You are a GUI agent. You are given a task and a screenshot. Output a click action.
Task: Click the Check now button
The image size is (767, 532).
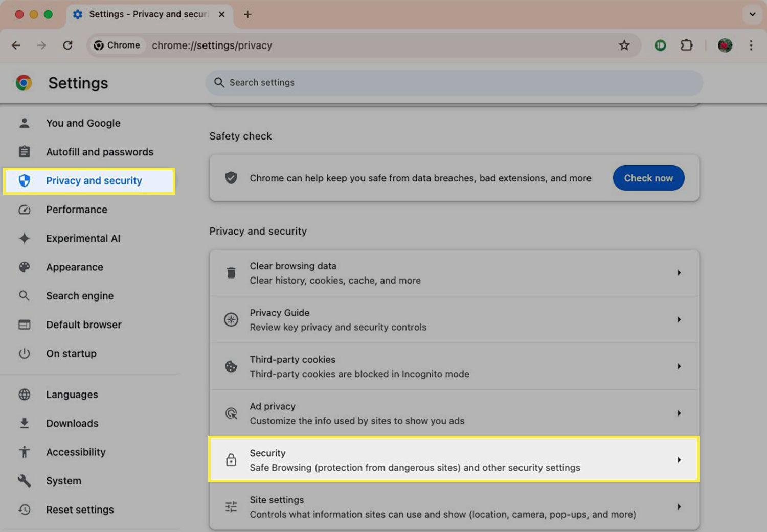point(648,178)
